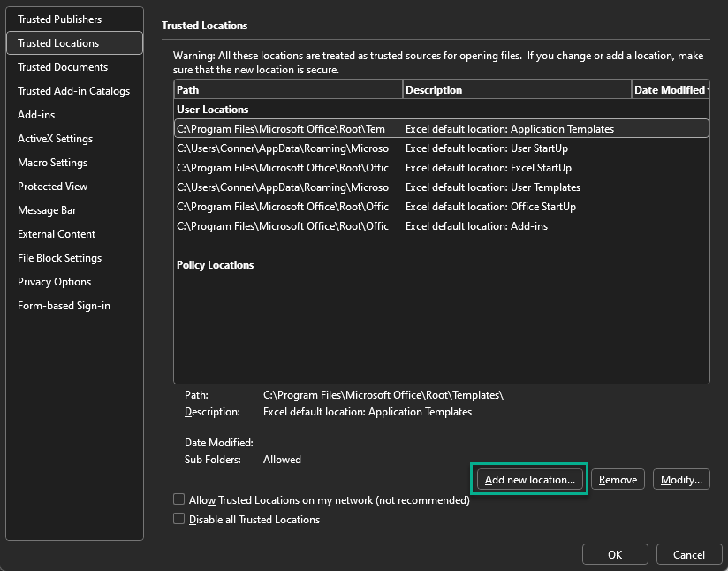Select the Add-ins default location row
The image size is (728, 571).
click(x=440, y=226)
